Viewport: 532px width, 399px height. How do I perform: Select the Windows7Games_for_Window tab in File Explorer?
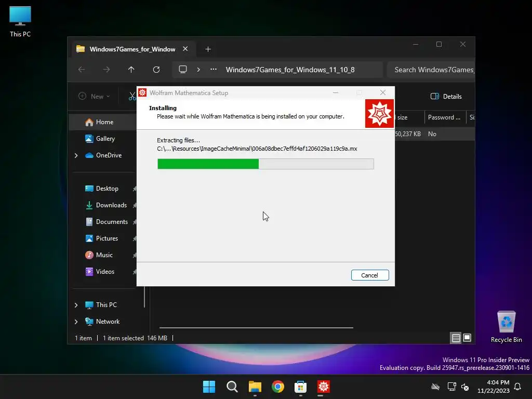point(132,49)
